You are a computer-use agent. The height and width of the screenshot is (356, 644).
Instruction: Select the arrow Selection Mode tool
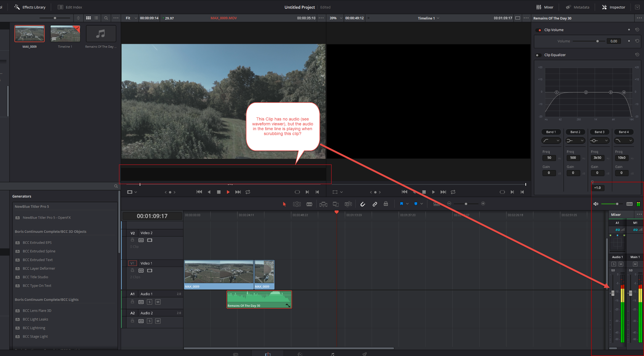click(284, 204)
